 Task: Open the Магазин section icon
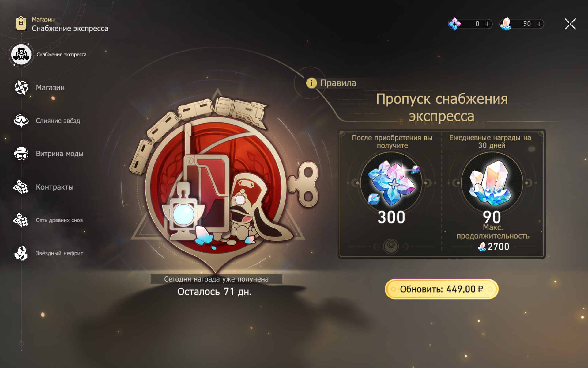(21, 88)
